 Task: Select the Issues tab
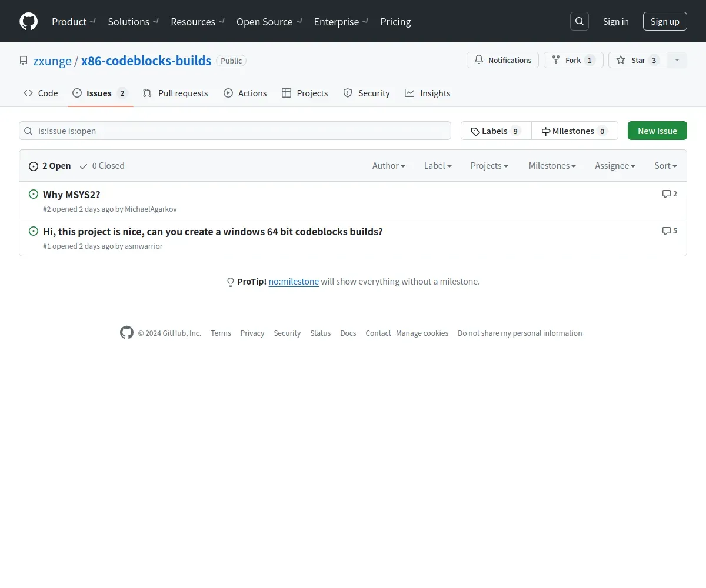tap(101, 93)
